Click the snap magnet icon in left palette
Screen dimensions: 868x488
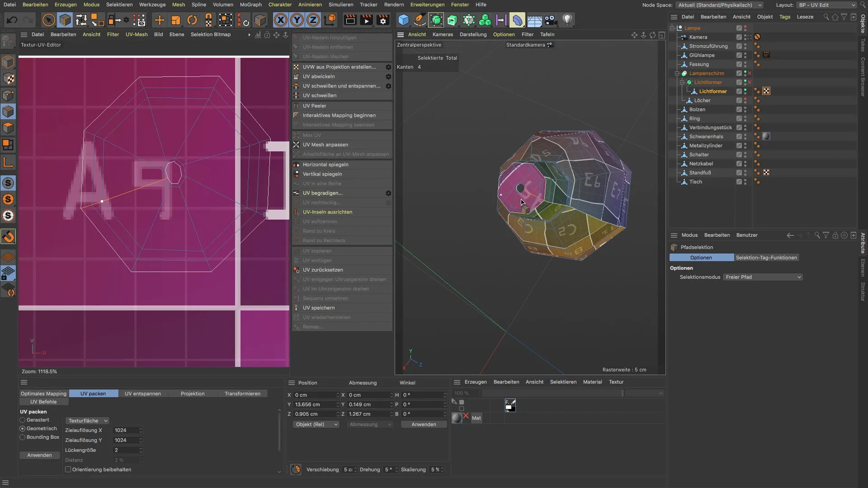click(8, 236)
